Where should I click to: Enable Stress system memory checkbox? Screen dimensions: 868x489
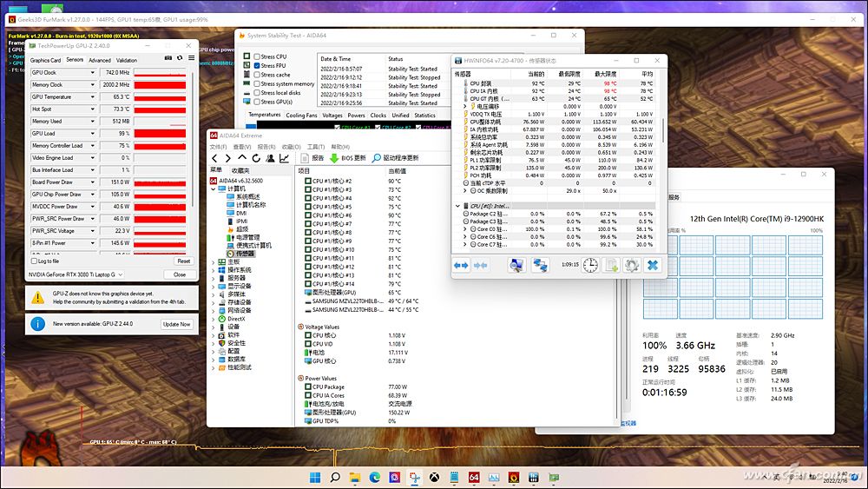257,84
